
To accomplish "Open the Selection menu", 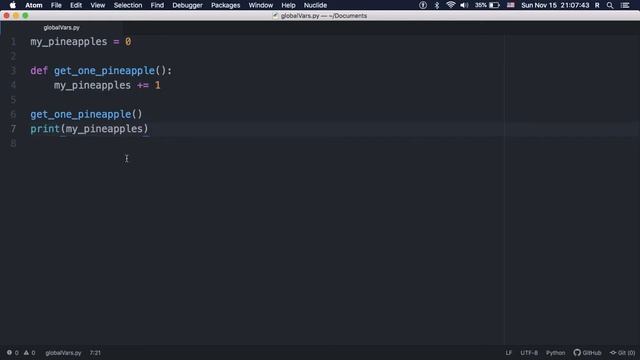I will (x=128, y=5).
